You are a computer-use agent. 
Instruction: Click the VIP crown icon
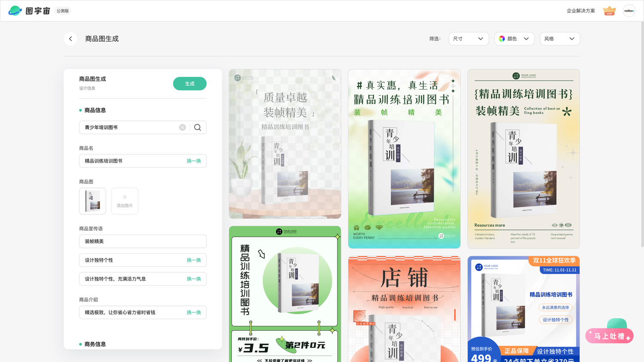click(609, 11)
